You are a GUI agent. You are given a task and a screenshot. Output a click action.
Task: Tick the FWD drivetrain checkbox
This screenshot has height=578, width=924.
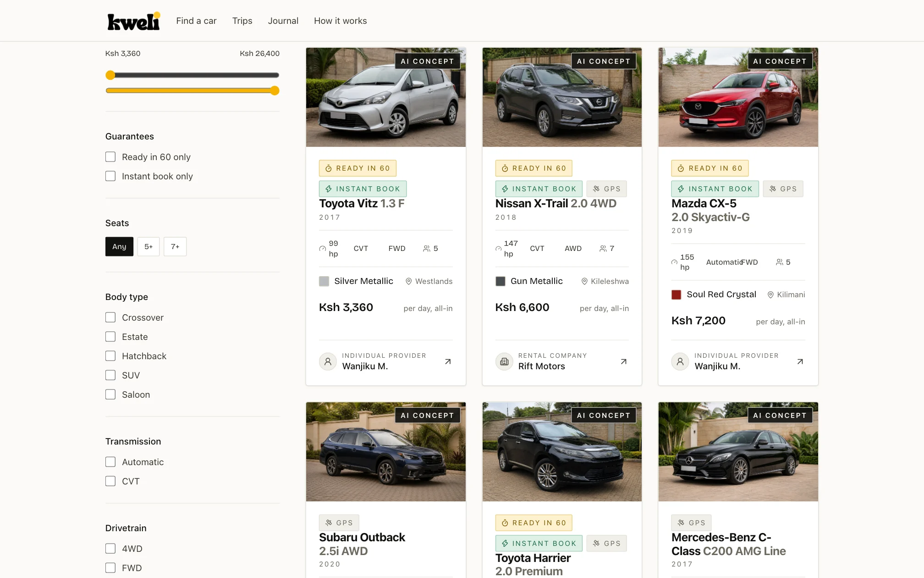click(x=110, y=568)
